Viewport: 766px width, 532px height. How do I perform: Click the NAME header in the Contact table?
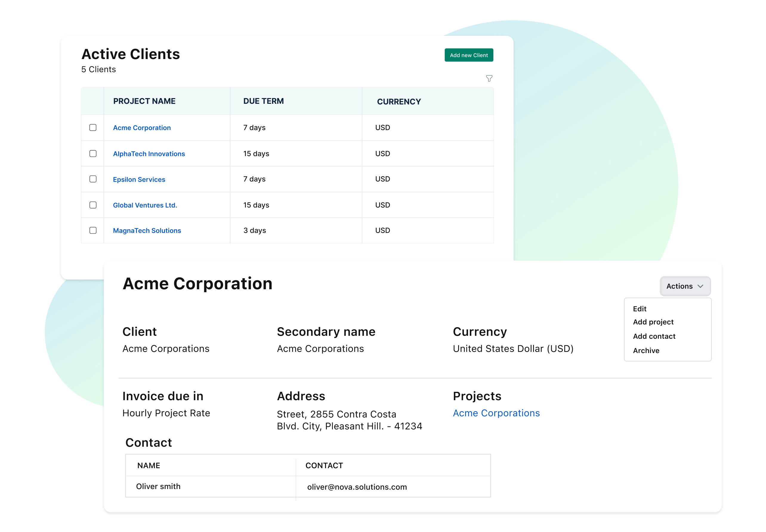(148, 465)
